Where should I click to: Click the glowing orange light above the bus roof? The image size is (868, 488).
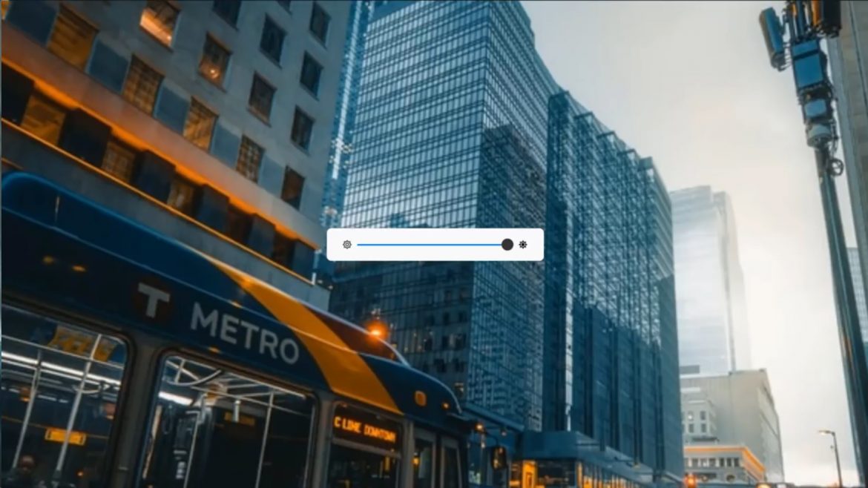tap(377, 332)
